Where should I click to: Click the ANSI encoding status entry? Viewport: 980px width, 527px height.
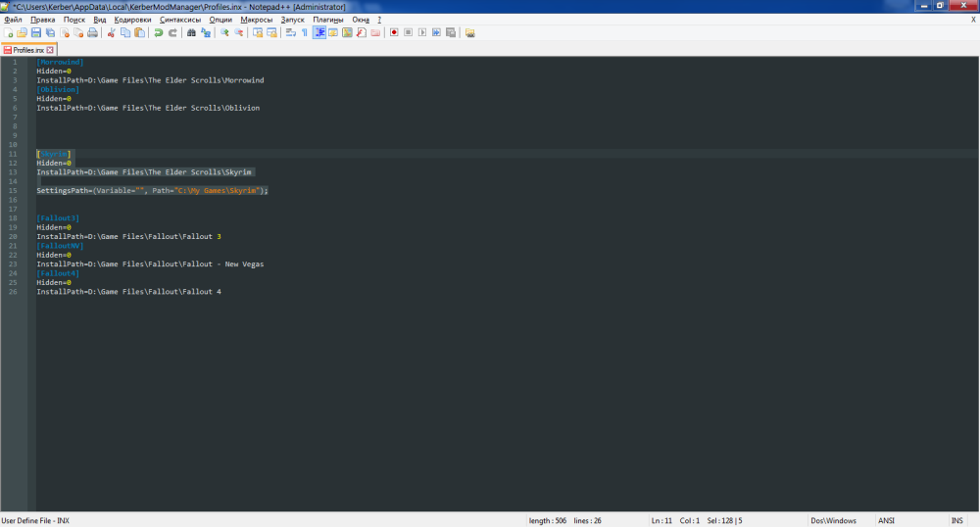click(x=886, y=520)
